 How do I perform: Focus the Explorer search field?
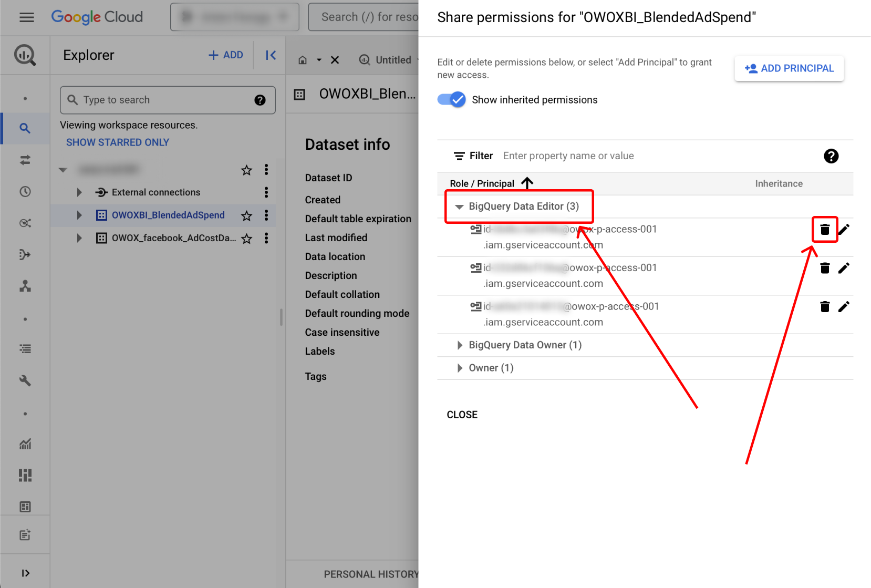tap(168, 100)
